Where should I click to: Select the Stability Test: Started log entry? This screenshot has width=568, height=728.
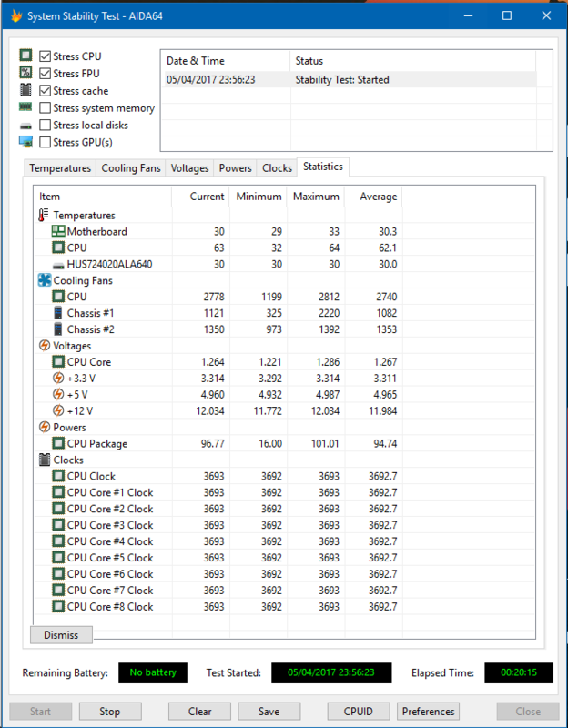[341, 80]
